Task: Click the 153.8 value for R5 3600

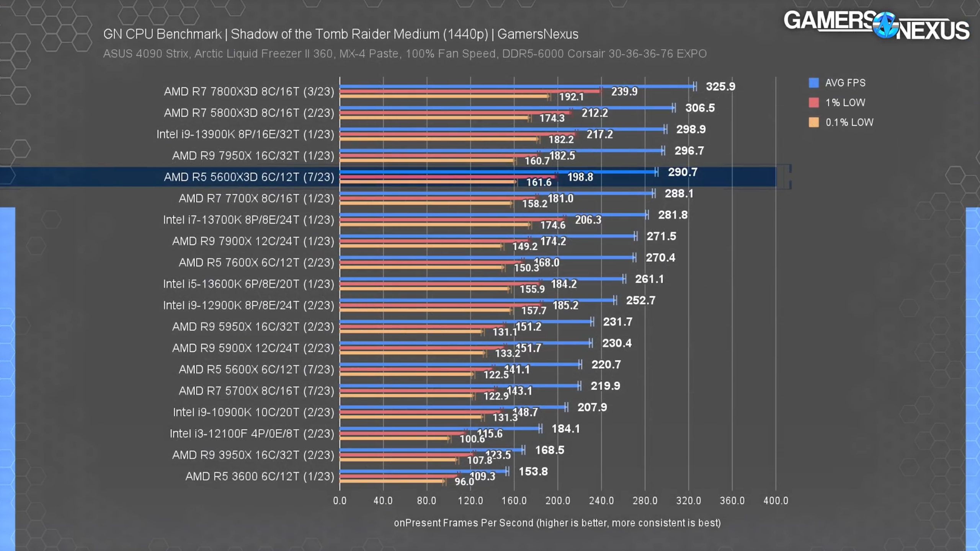Action: click(x=533, y=471)
